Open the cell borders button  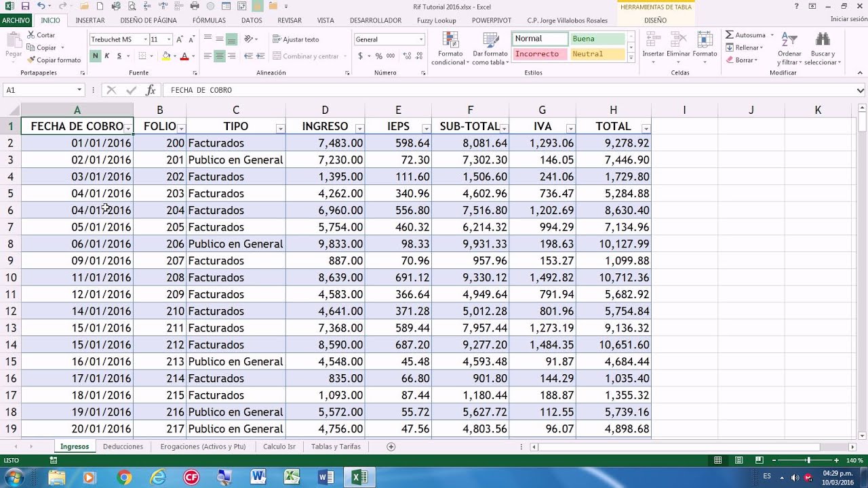[141, 56]
